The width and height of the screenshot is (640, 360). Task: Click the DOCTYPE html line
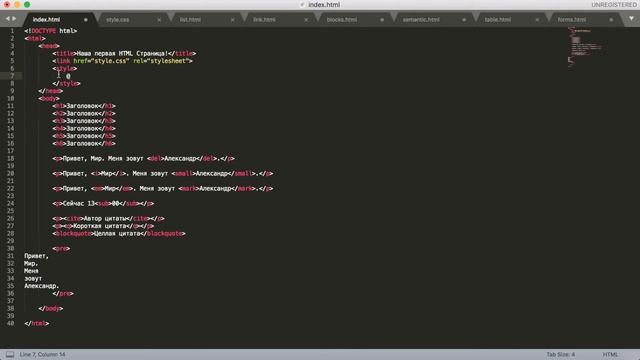[x=51, y=31]
